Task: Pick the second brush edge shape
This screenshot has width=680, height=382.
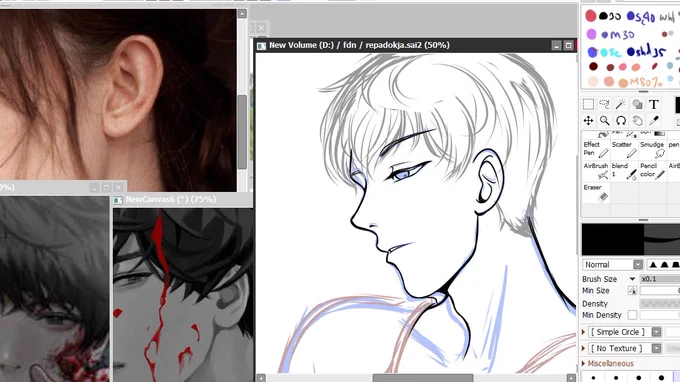Action: [664, 264]
